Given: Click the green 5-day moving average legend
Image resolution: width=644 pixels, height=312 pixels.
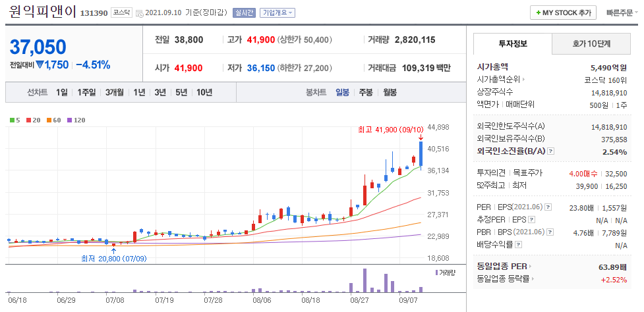Looking at the screenshot, I should coord(15,120).
